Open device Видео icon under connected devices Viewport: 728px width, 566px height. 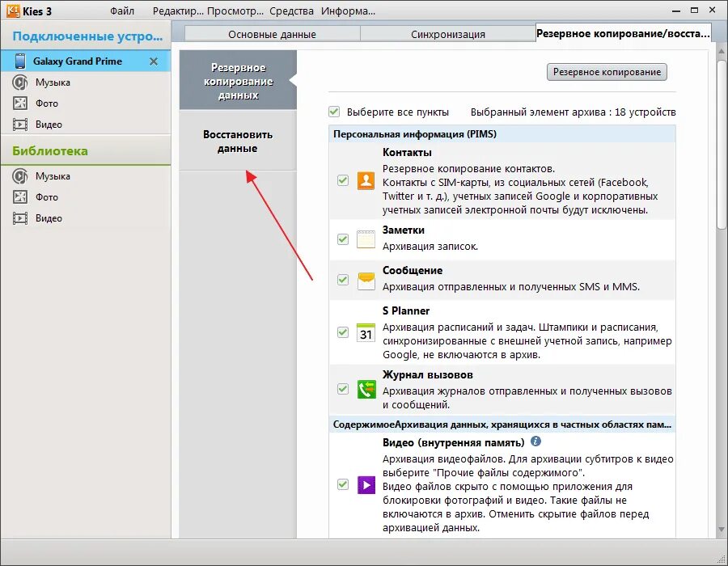pyautogui.click(x=20, y=125)
